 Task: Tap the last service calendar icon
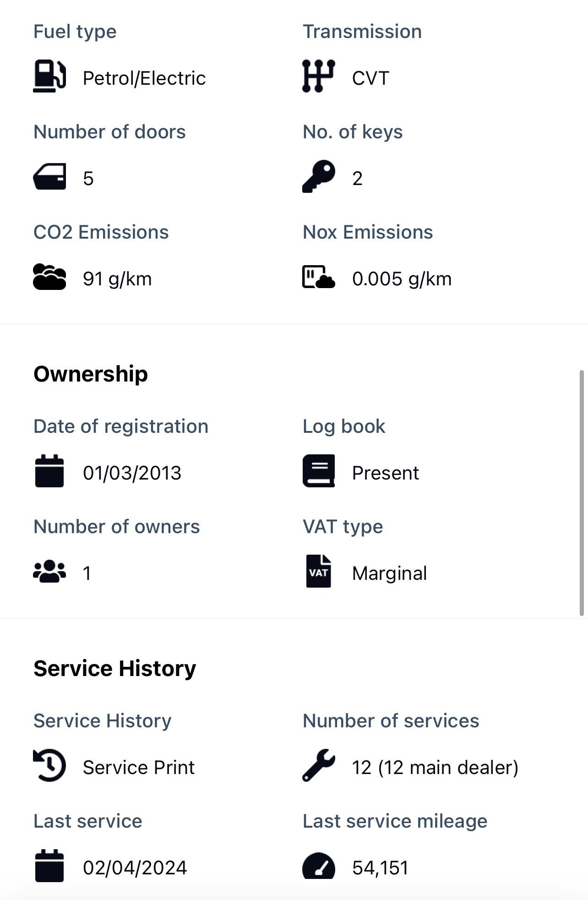(x=49, y=866)
